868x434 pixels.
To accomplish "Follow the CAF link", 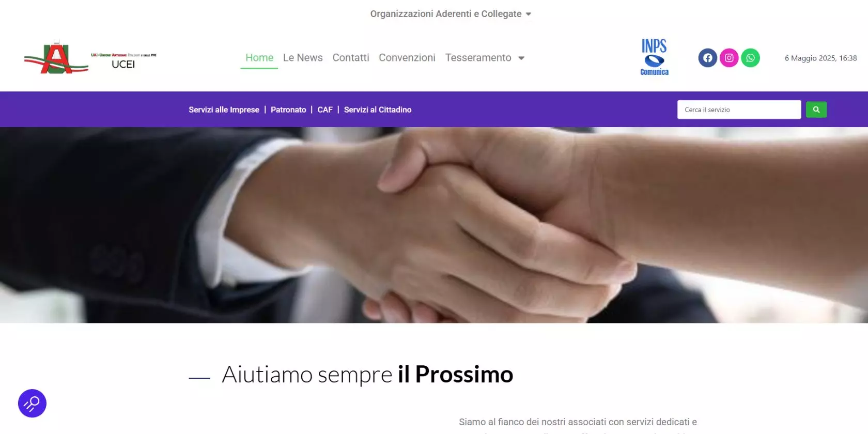I will coord(325,110).
